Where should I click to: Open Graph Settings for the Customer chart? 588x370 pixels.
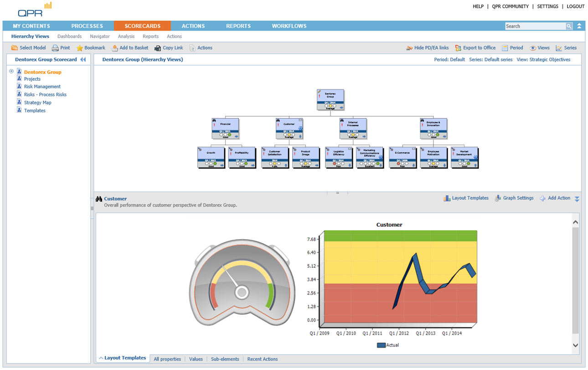pyautogui.click(x=498, y=198)
